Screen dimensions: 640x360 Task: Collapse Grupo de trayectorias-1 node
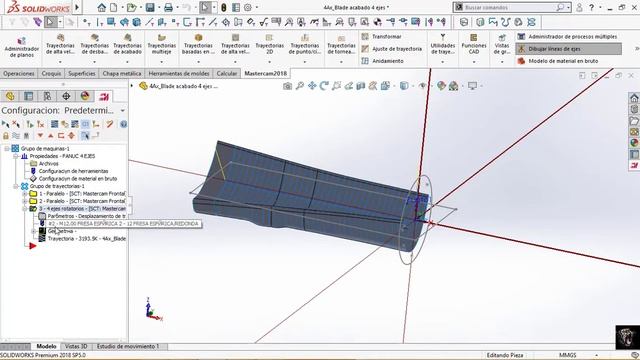[16, 186]
